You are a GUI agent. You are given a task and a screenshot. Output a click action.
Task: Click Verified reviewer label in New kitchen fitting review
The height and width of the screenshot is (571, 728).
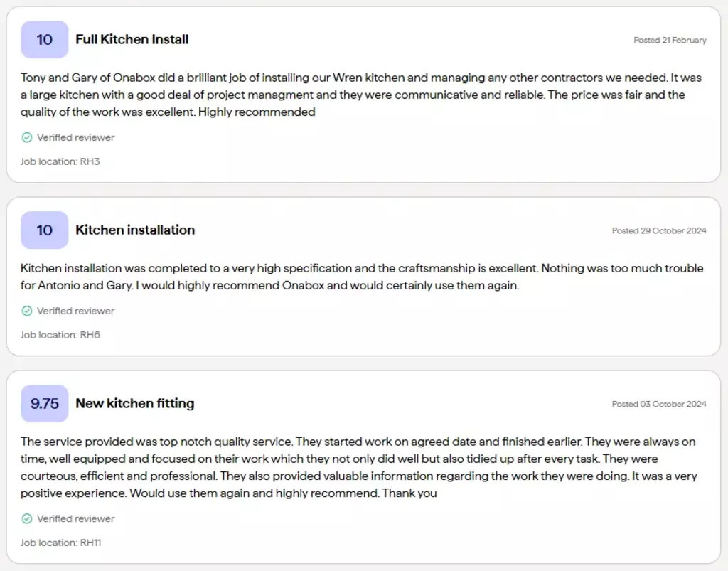click(75, 518)
